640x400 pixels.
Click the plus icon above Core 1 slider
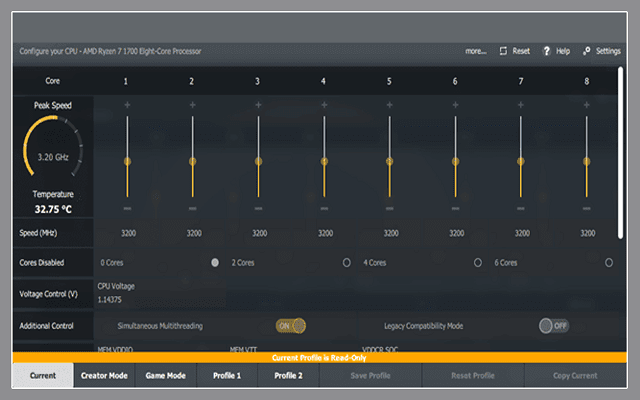pyautogui.click(x=127, y=105)
